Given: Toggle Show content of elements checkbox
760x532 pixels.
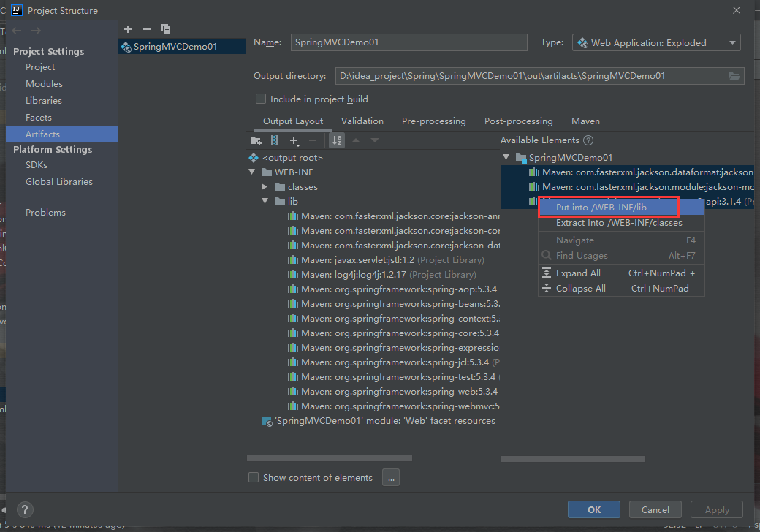Looking at the screenshot, I should coord(254,477).
